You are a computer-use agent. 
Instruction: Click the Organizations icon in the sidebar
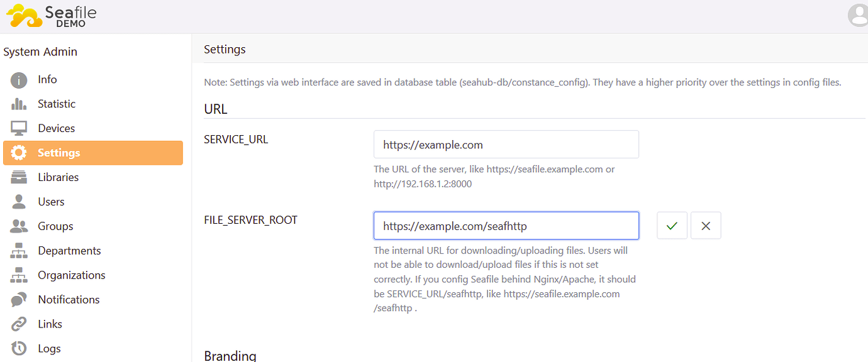point(17,275)
